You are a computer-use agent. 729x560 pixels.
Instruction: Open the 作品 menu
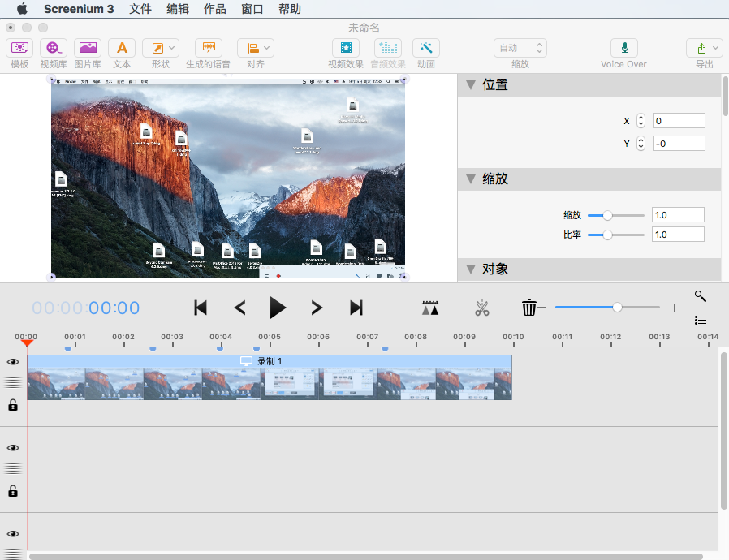click(215, 9)
